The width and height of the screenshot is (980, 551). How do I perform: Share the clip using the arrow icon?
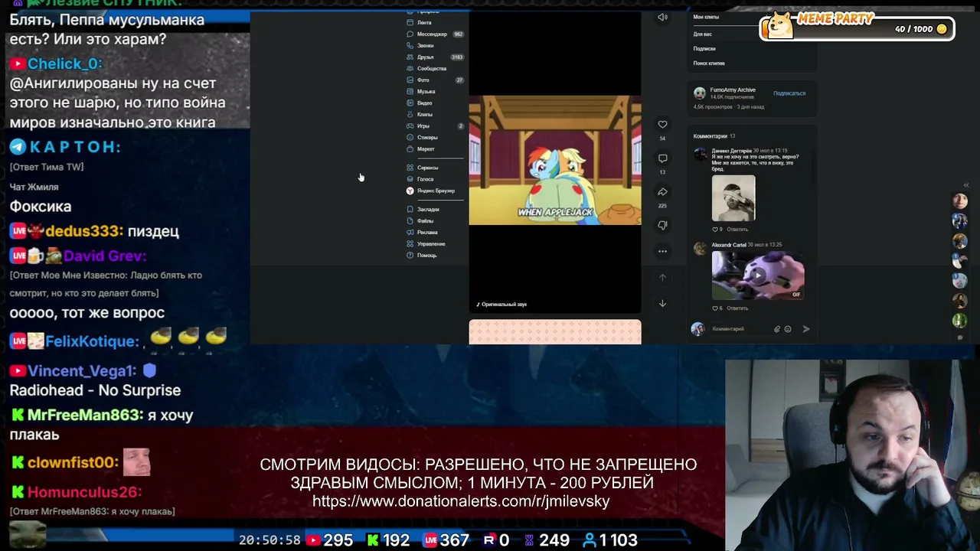(x=662, y=192)
